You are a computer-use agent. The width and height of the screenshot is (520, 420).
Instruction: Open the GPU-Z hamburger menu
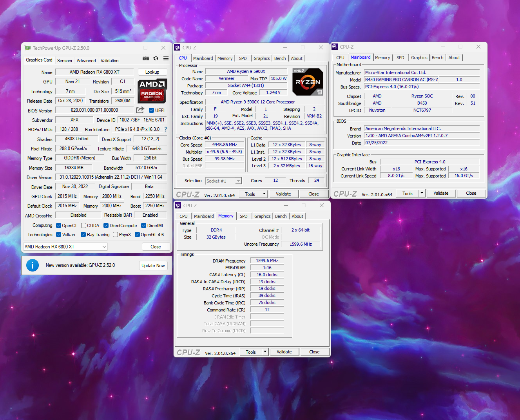[x=166, y=58]
